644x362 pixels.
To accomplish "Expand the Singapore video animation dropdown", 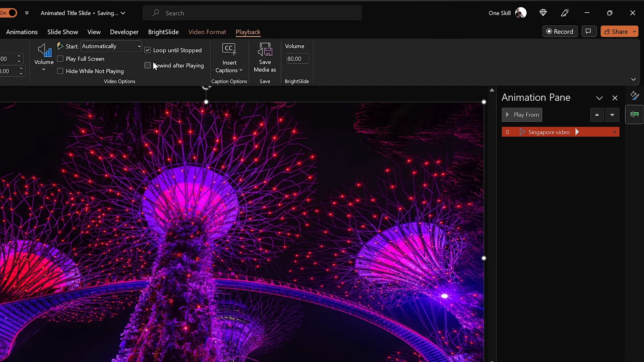I will click(x=615, y=132).
